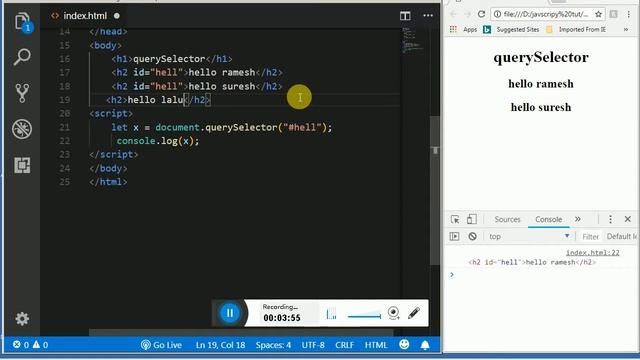This screenshot has height=360, width=640.
Task: Show more bookmarks overflow chevron
Action: pos(626,29)
